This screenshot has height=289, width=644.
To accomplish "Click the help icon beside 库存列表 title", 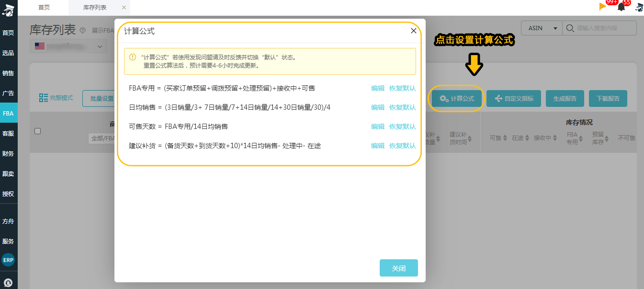I will 82,30.
